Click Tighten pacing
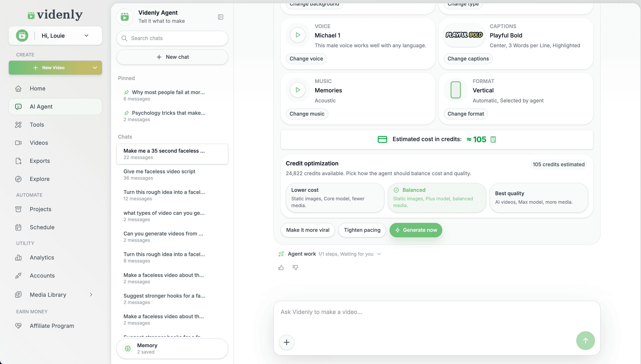The width and height of the screenshot is (641, 364). [x=362, y=230]
